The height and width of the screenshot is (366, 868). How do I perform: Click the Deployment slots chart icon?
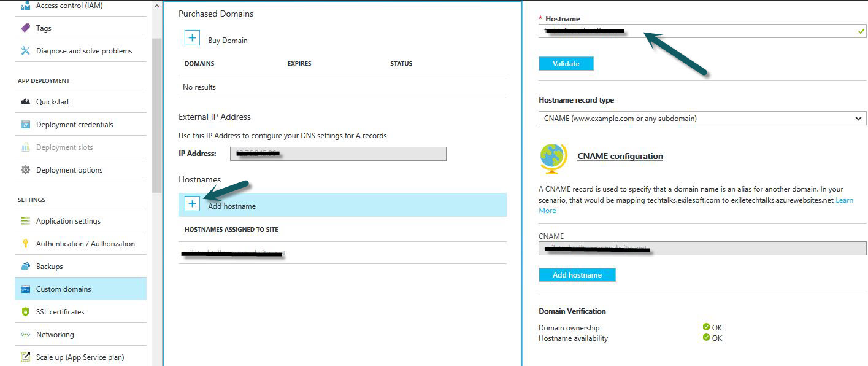(x=25, y=147)
